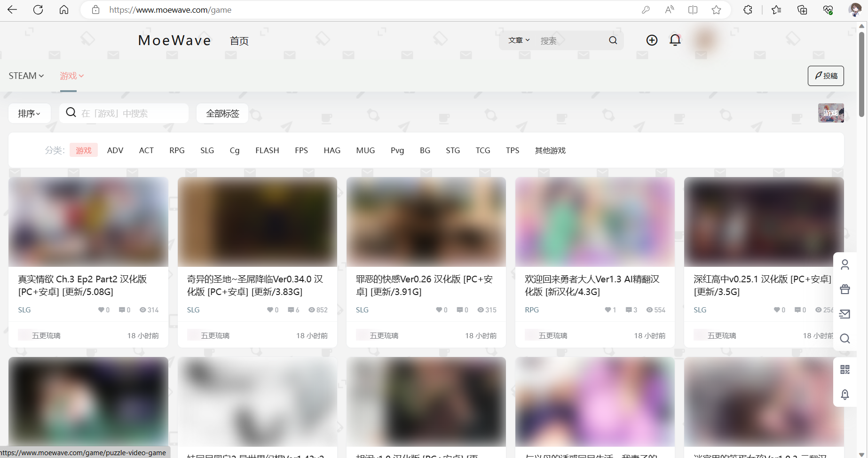Screen dimensions: 868x458
Task: Open user profile icon in floating sidebar
Action: [x=845, y=265]
